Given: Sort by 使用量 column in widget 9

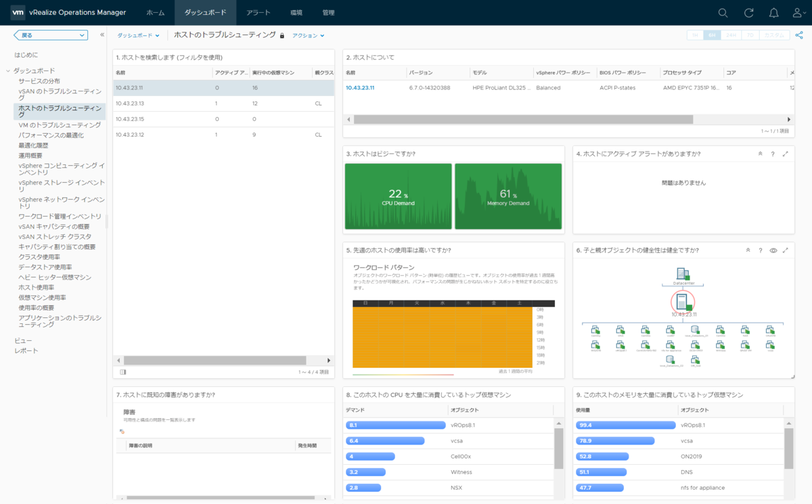Looking at the screenshot, I should (625, 410).
